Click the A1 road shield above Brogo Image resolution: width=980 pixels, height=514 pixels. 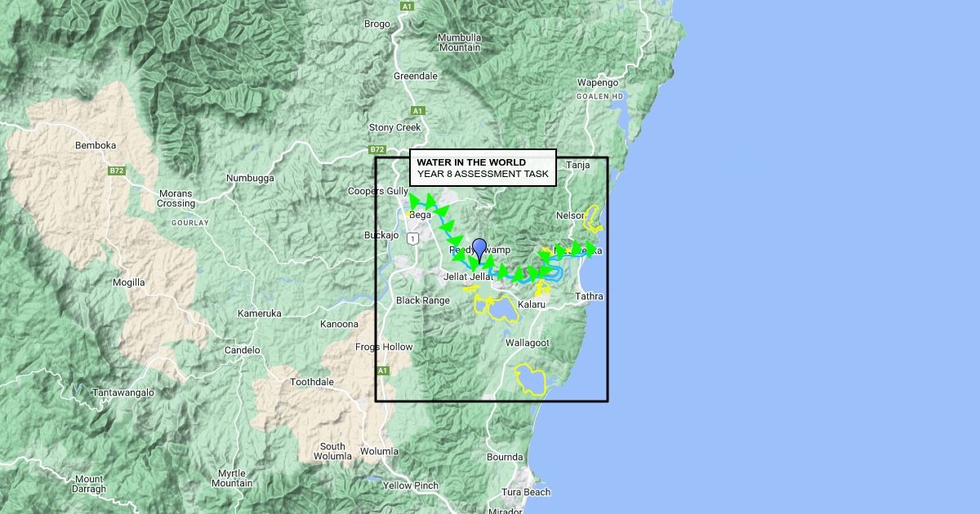(407, 7)
